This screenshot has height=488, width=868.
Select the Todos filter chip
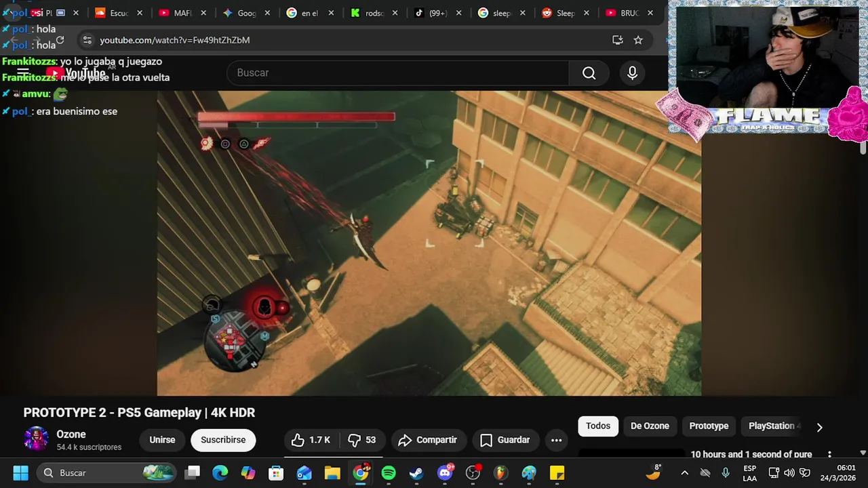click(x=598, y=426)
